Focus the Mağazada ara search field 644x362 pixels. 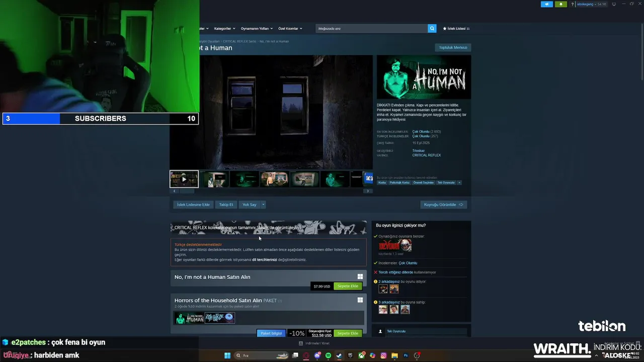pos(372,29)
